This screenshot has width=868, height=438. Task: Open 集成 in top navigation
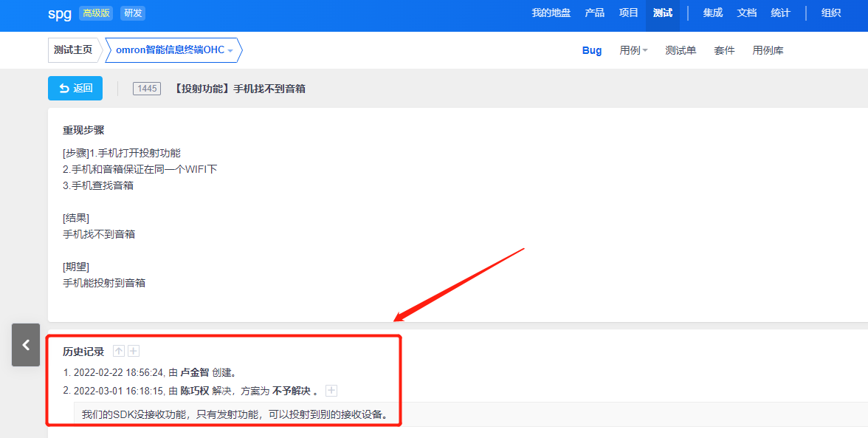[713, 13]
